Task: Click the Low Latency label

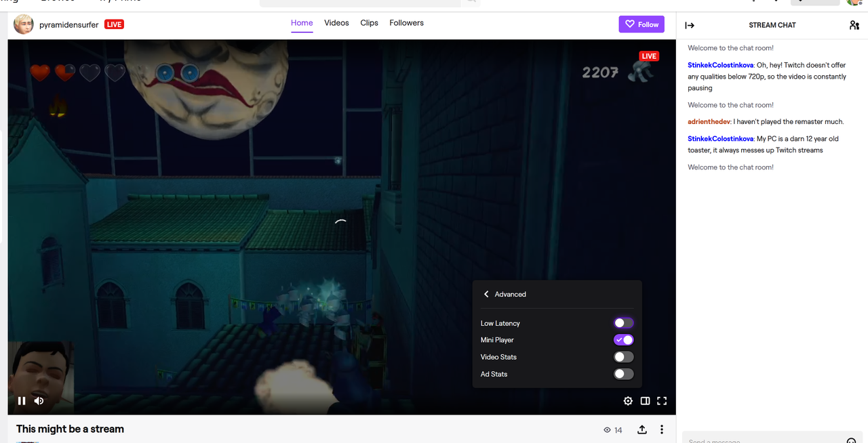Action: coord(500,323)
